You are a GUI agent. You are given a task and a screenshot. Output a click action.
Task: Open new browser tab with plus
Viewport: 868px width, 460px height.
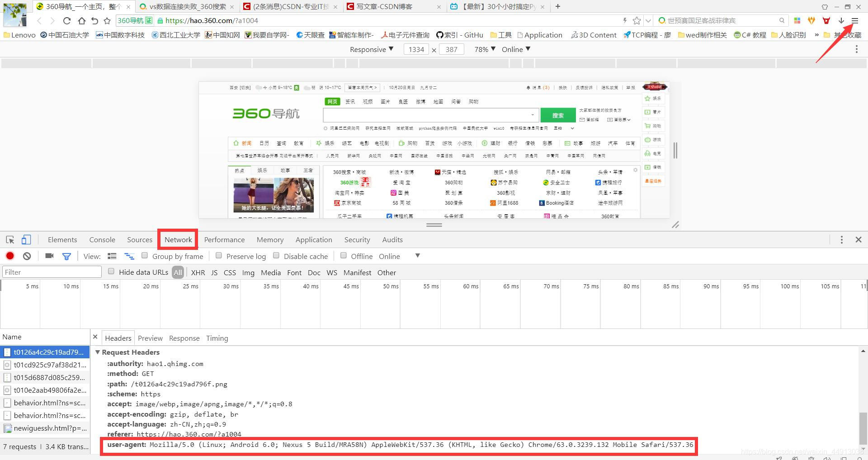pyautogui.click(x=558, y=6)
